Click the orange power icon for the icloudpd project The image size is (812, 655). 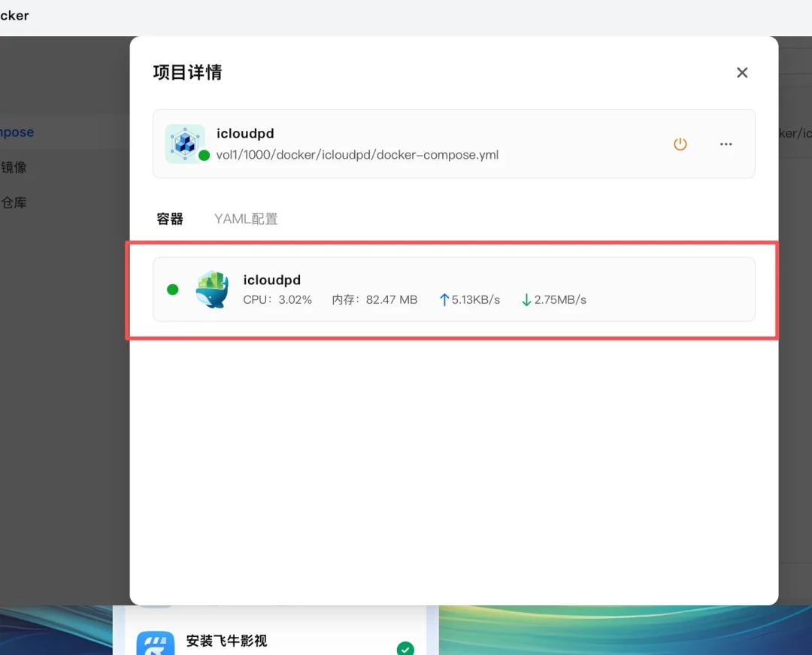click(x=680, y=144)
